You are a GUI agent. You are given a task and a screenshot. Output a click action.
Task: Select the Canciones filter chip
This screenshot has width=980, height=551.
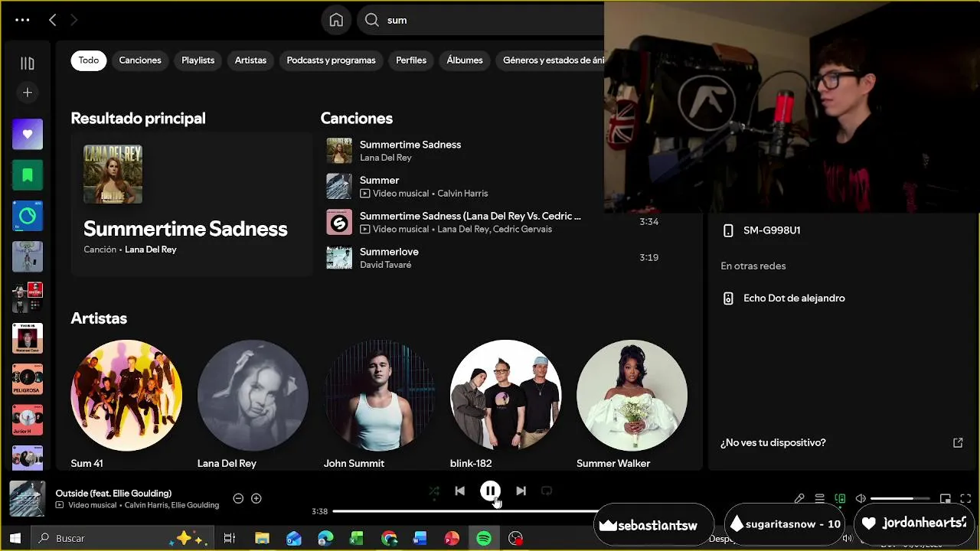tap(140, 60)
